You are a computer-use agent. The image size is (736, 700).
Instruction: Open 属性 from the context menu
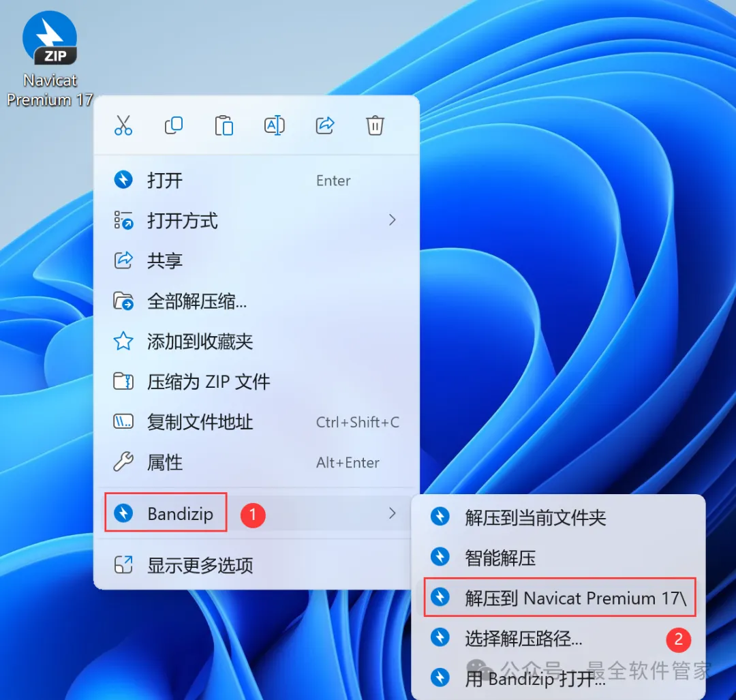click(256, 462)
